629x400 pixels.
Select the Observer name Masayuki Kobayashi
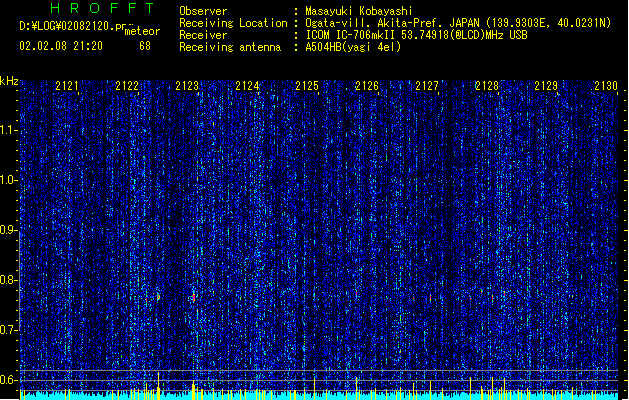[359, 11]
